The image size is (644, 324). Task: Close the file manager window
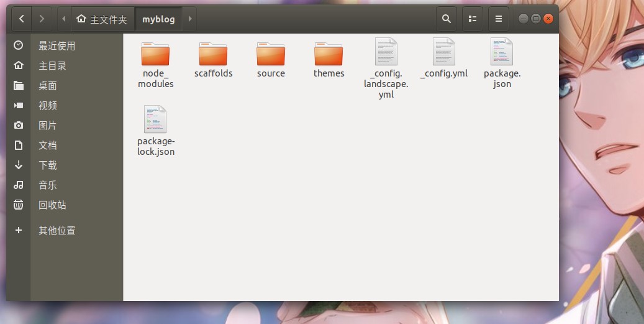[548, 19]
